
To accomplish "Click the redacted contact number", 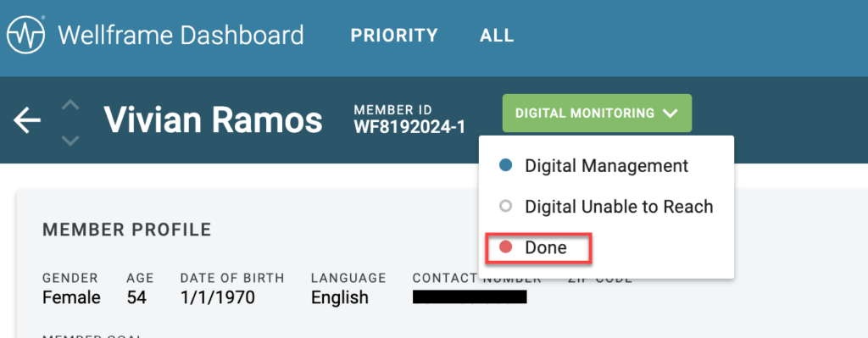I will click(x=470, y=297).
